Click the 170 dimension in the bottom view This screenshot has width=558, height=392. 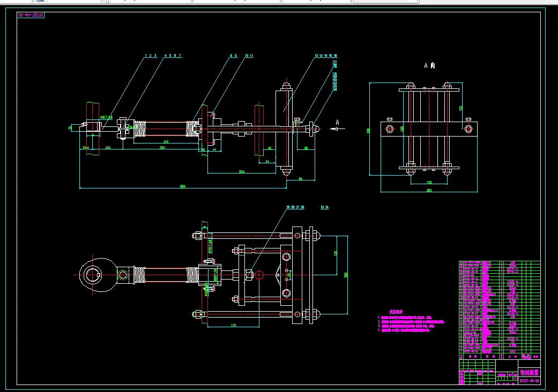pyautogui.click(x=234, y=326)
